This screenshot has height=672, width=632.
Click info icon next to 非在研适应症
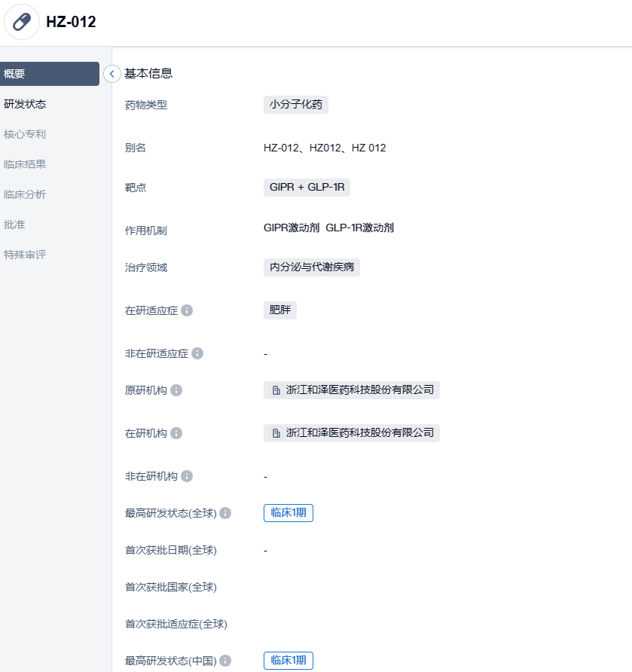(x=197, y=353)
